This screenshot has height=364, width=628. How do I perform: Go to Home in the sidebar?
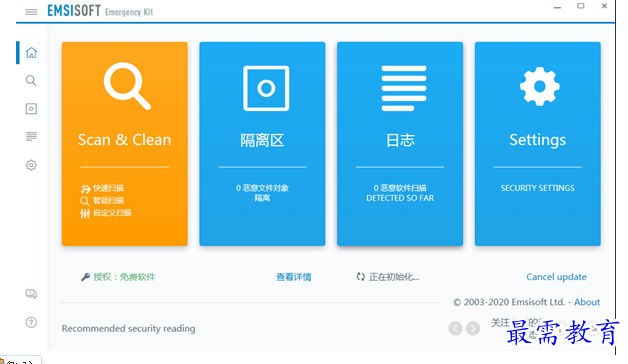tap(31, 52)
